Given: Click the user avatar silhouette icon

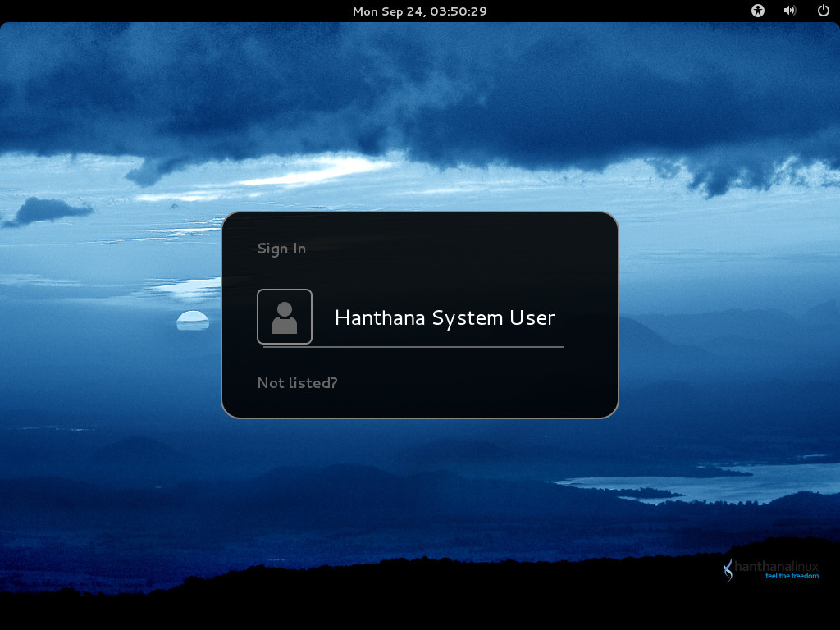Looking at the screenshot, I should [x=285, y=317].
